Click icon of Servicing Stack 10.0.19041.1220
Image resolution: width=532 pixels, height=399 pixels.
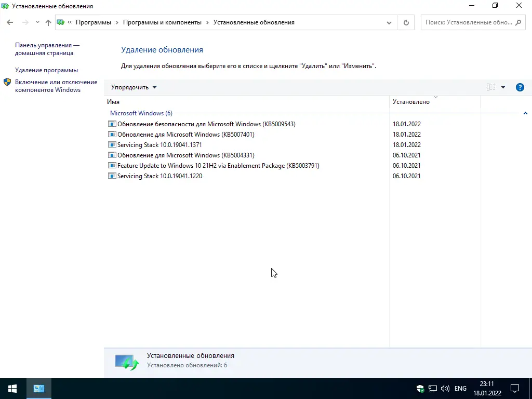[112, 176]
